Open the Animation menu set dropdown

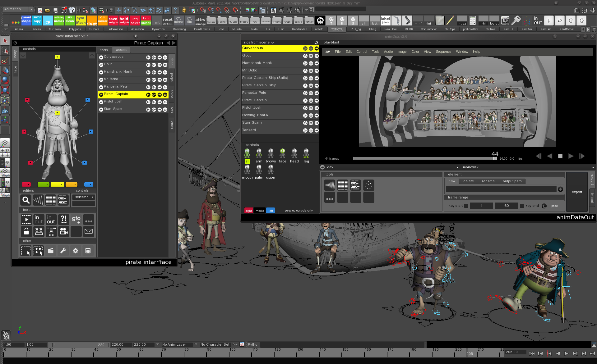point(18,9)
